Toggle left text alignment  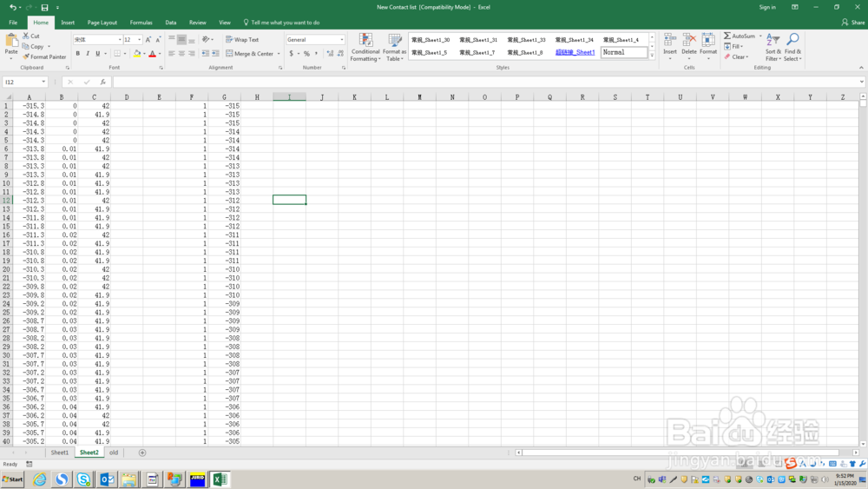pyautogui.click(x=172, y=54)
